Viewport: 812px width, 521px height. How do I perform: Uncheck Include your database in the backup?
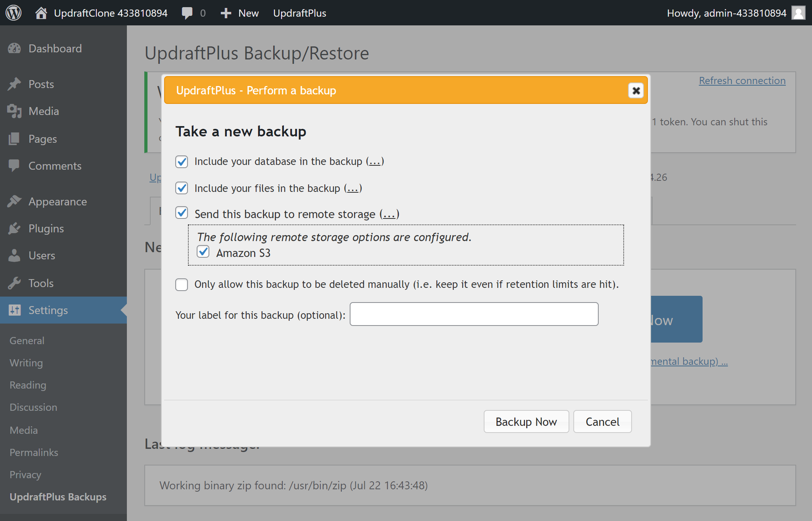pyautogui.click(x=182, y=161)
